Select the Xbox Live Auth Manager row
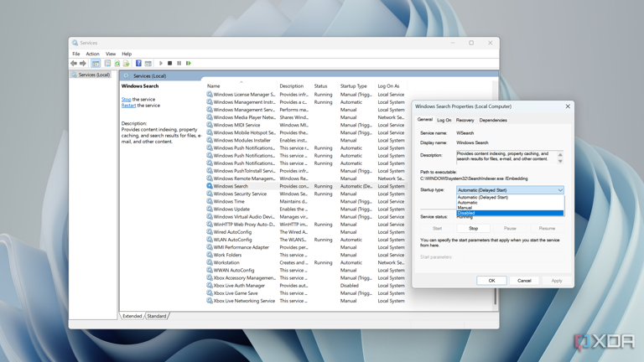Viewport: 644px width, 362px height. coord(306,285)
